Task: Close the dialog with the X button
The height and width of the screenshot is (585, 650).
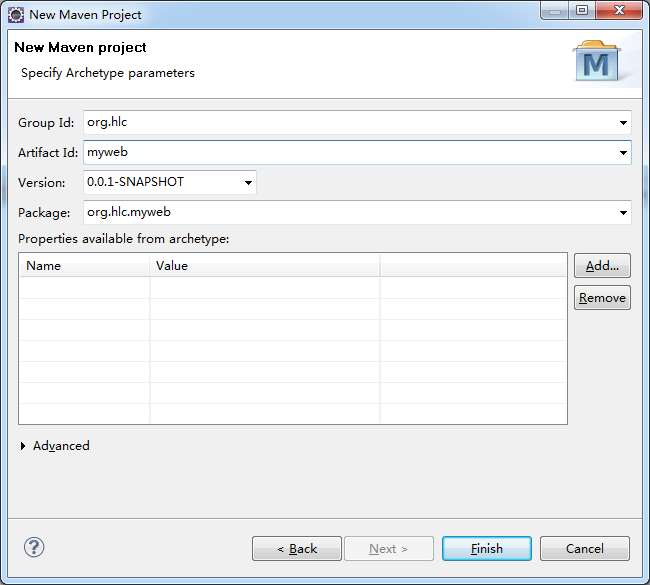Action: coord(619,11)
